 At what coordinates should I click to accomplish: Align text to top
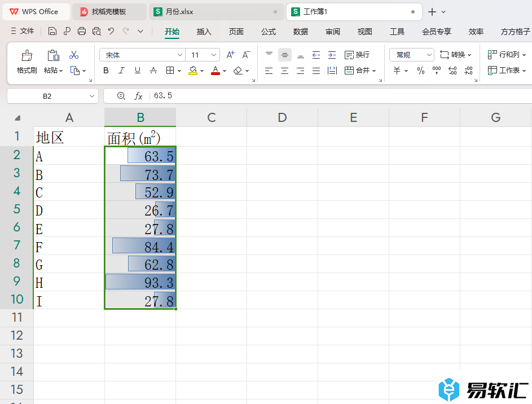(269, 55)
